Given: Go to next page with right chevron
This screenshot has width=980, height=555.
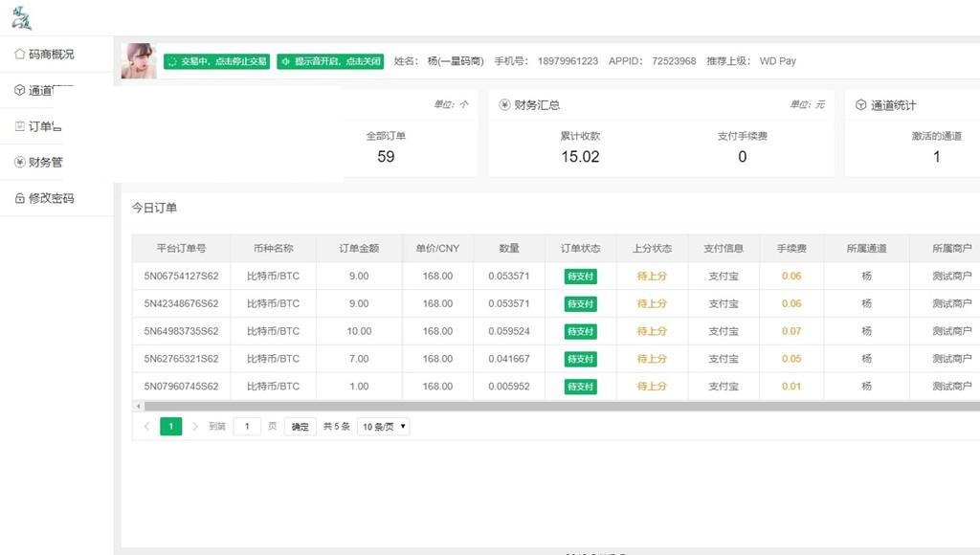Looking at the screenshot, I should (x=195, y=427).
